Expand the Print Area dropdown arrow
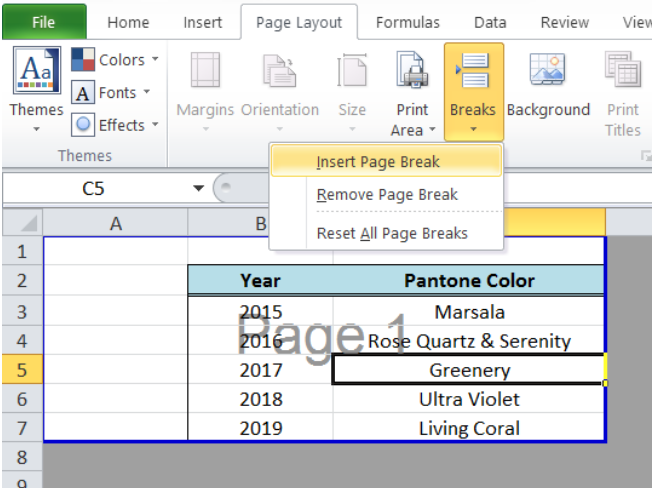This screenshot has height=491, width=655. click(x=432, y=129)
